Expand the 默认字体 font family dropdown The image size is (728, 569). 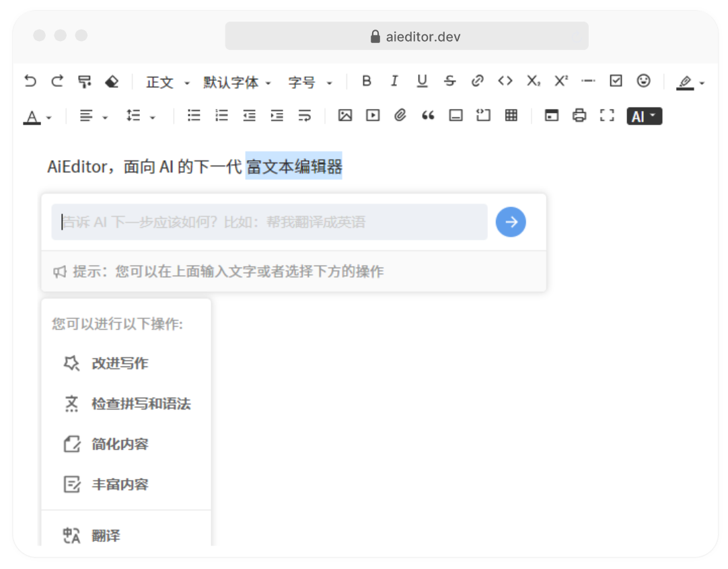[x=237, y=82]
